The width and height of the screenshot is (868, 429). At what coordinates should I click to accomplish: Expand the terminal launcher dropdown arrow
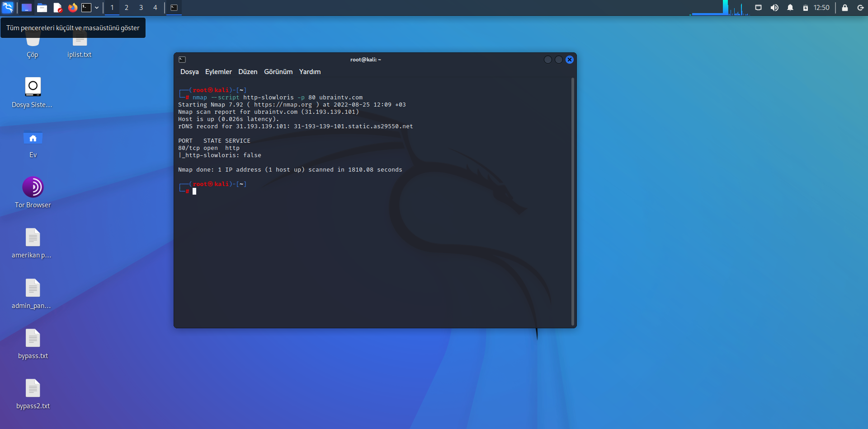97,8
